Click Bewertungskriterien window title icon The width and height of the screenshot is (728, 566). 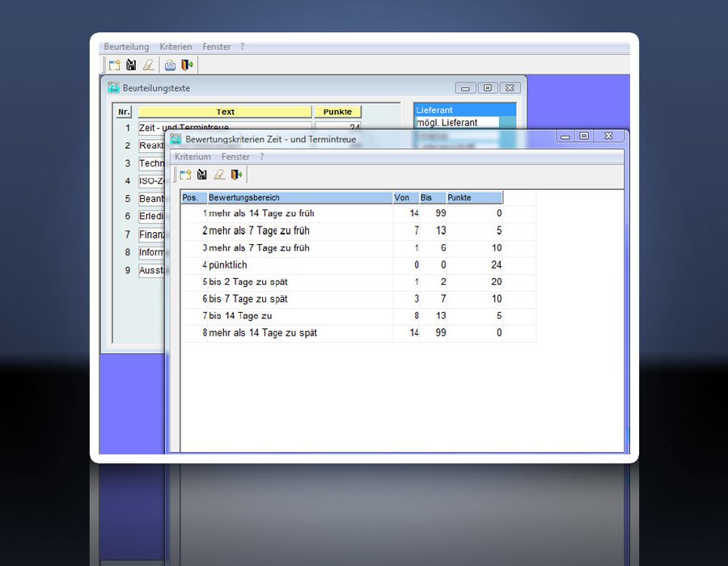coord(176,139)
